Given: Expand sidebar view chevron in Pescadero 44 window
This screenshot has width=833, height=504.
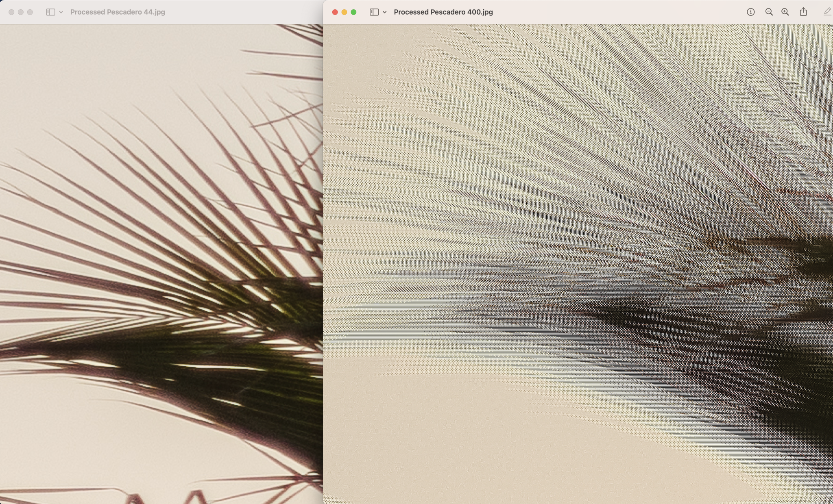Looking at the screenshot, I should tap(61, 12).
